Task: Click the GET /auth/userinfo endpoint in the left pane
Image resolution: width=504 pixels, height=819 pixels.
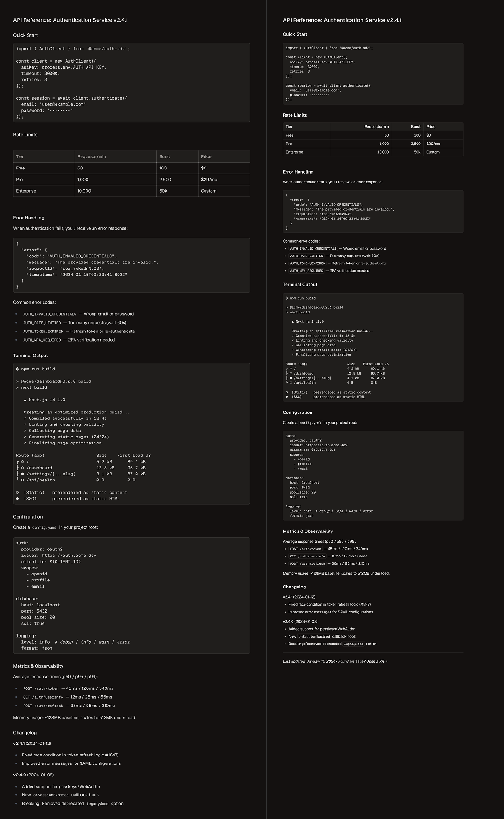Action: pyautogui.click(x=43, y=697)
